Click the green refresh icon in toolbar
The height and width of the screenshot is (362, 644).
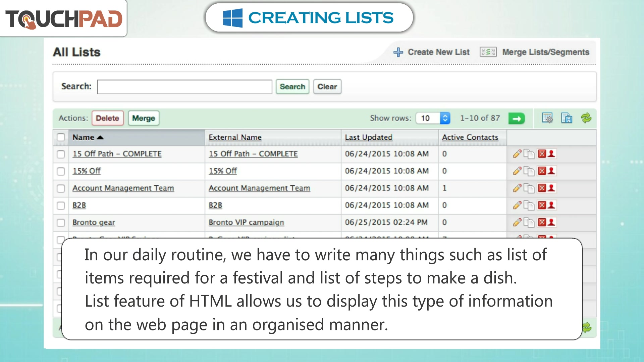tap(586, 118)
